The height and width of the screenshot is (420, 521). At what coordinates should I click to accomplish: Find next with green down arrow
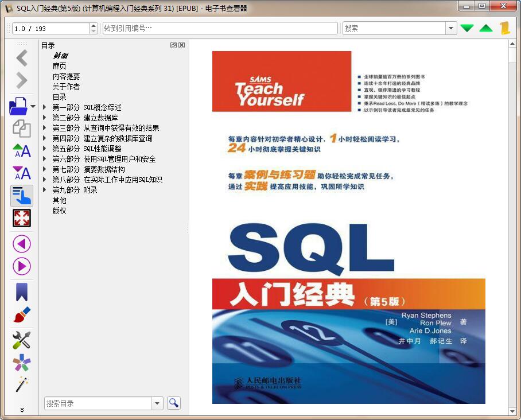click(x=467, y=28)
